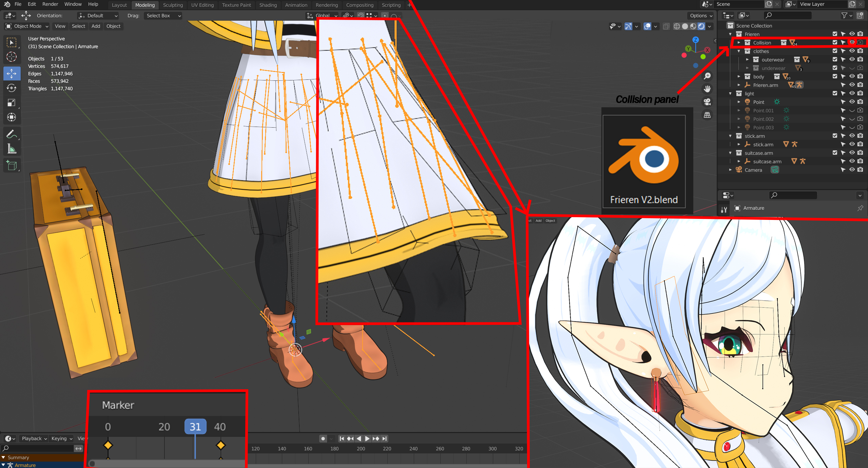Open the Object Mode dropdown

click(x=27, y=26)
